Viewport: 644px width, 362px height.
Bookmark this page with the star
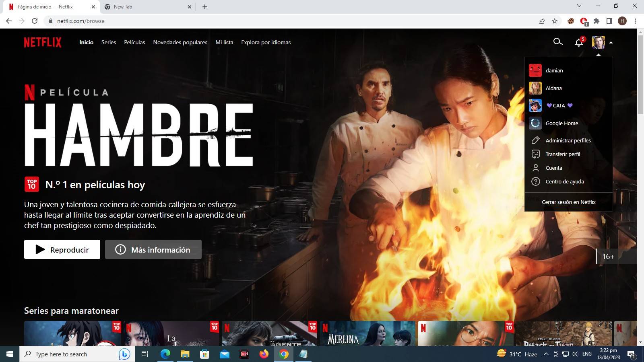(x=555, y=21)
